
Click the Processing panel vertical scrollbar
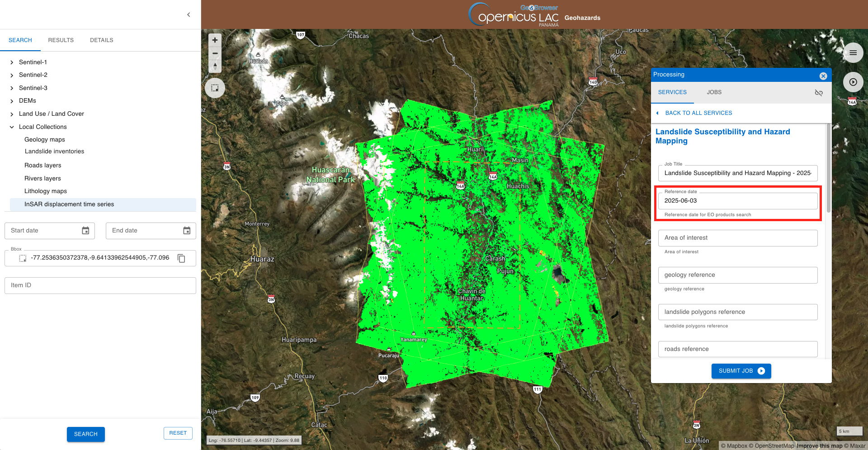click(x=828, y=168)
